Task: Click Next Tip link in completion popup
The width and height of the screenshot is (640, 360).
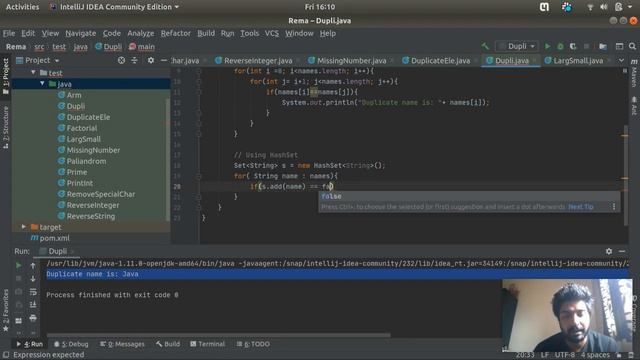Action: [x=581, y=207]
